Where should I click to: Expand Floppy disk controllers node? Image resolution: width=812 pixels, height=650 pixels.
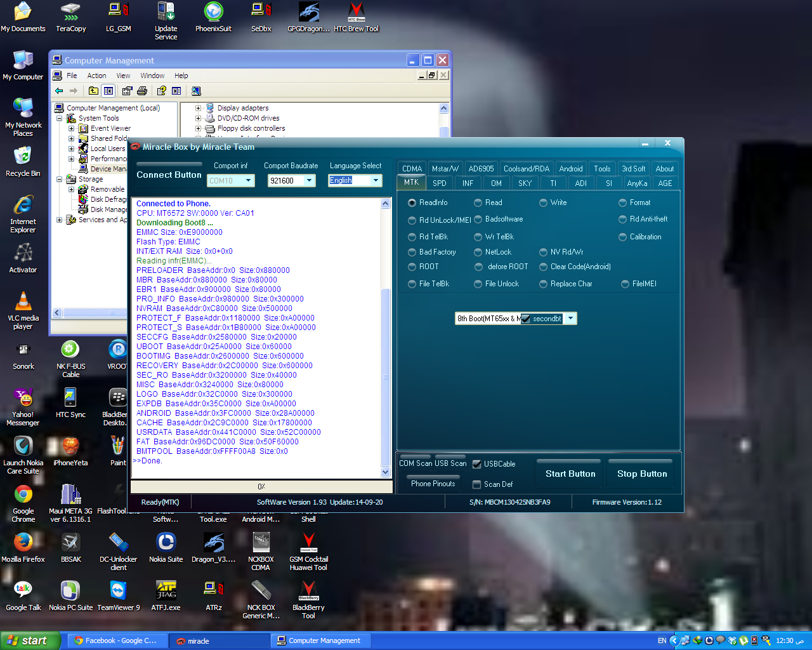tap(198, 128)
